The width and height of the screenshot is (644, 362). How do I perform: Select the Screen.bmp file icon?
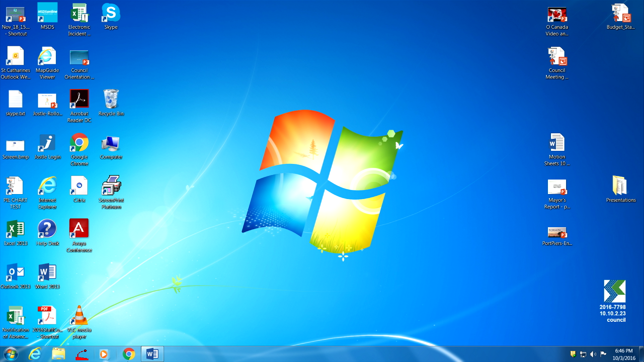tap(16, 146)
